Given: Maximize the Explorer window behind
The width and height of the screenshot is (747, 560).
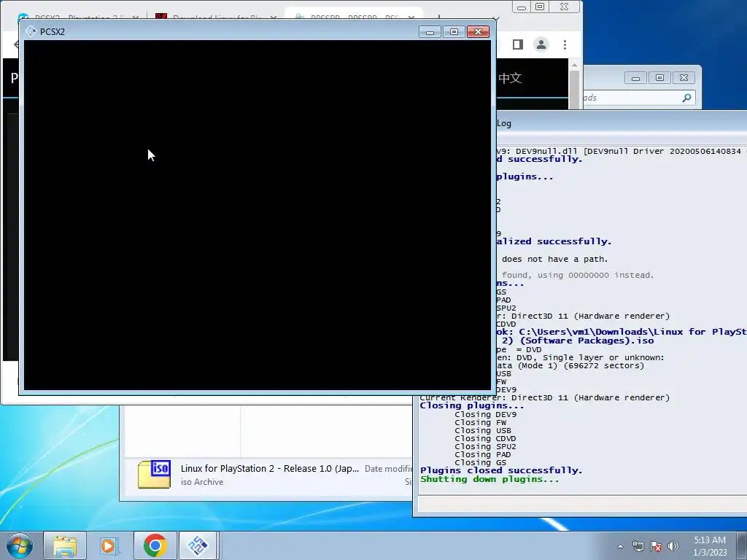Looking at the screenshot, I should click(659, 78).
